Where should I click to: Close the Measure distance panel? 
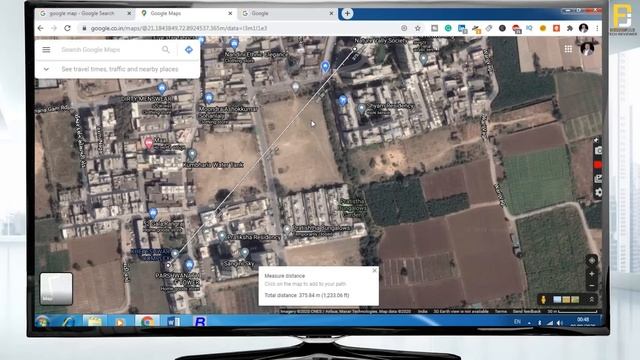[375, 270]
